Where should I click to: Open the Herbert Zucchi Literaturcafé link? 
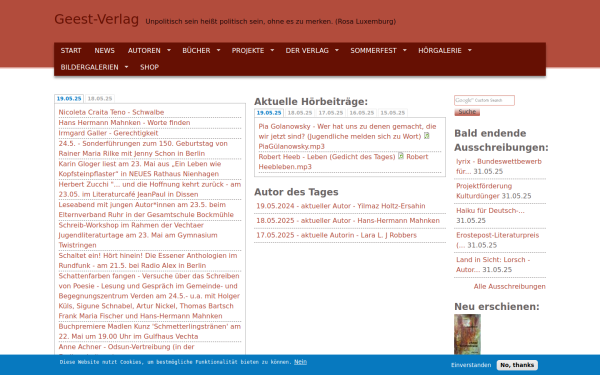(x=150, y=189)
